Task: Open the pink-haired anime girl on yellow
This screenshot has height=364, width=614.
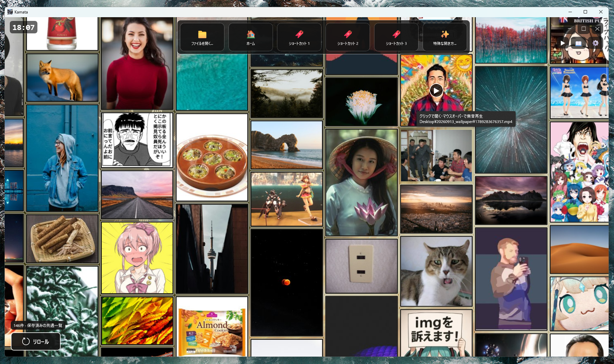Action: (x=137, y=258)
